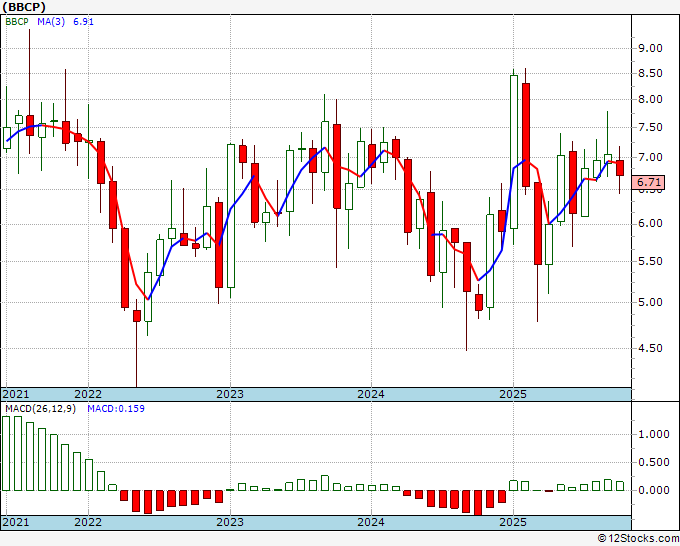Image resolution: width=680 pixels, height=546 pixels.
Task: Click the 8.00 price axis label
Action: click(651, 99)
